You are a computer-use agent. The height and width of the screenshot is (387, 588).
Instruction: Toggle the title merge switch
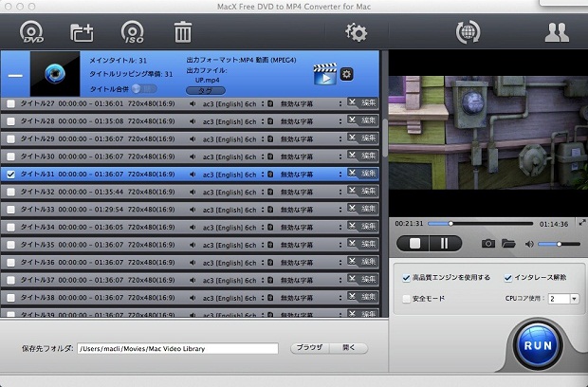click(x=144, y=89)
